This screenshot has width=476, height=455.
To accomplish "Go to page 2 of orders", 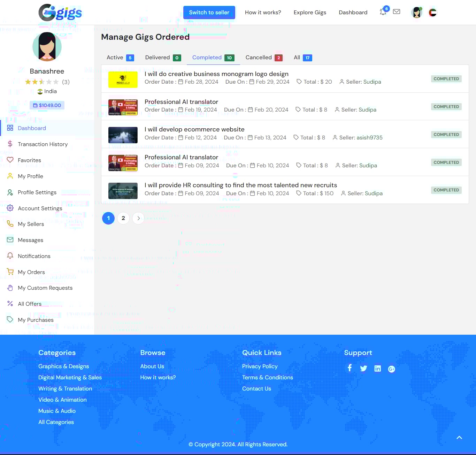I will click(123, 218).
